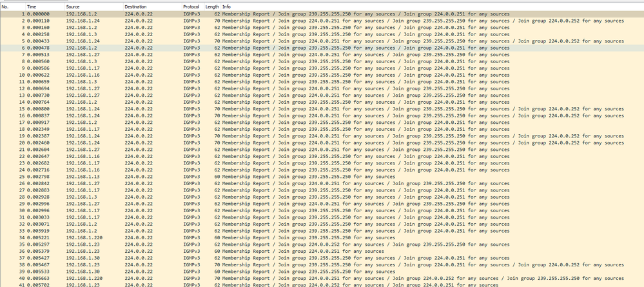644x287 pixels.
Task: Select packet 37 at time 0.005427
Action: (322, 258)
